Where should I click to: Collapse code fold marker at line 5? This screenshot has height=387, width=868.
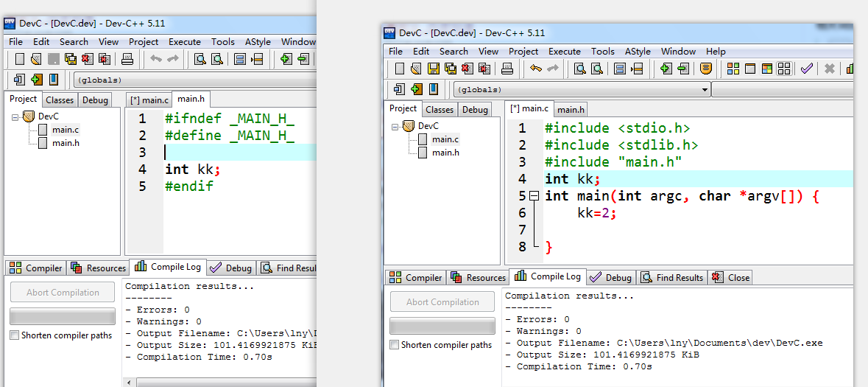point(534,196)
